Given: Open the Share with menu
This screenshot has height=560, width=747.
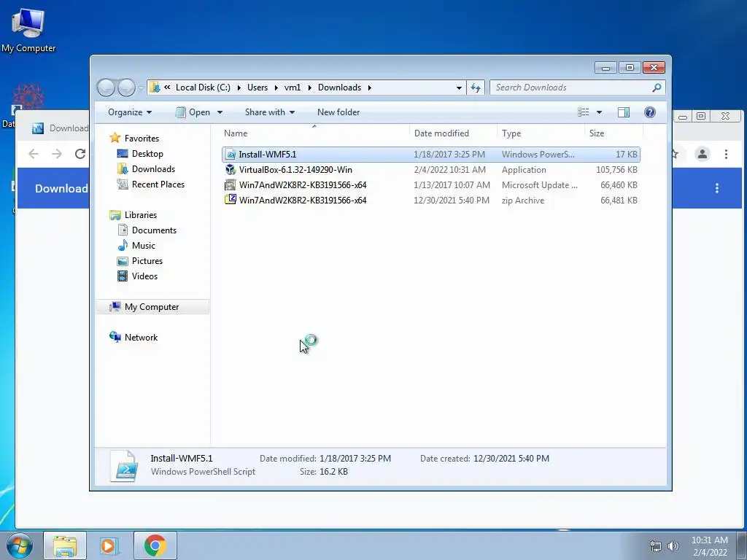Looking at the screenshot, I should coord(270,112).
